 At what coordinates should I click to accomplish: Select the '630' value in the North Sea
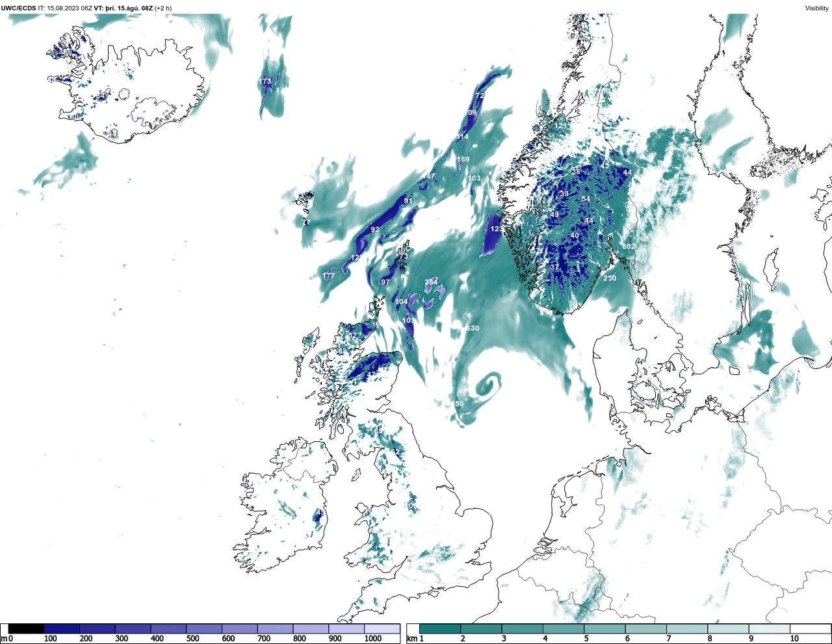tap(473, 328)
